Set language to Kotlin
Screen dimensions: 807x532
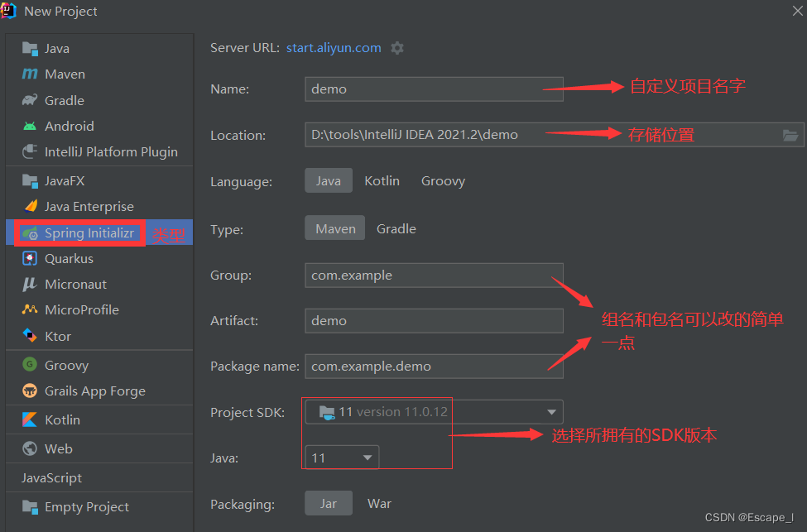382,180
